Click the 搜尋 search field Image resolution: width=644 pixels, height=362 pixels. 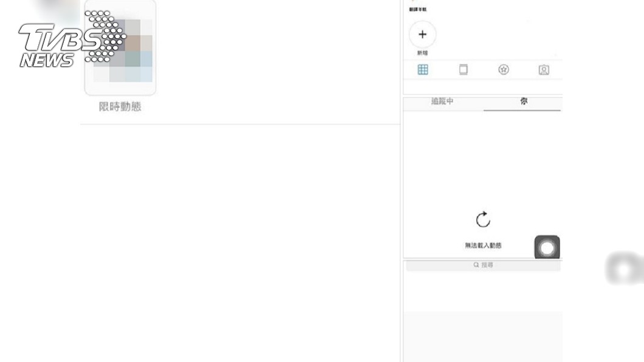(x=483, y=265)
